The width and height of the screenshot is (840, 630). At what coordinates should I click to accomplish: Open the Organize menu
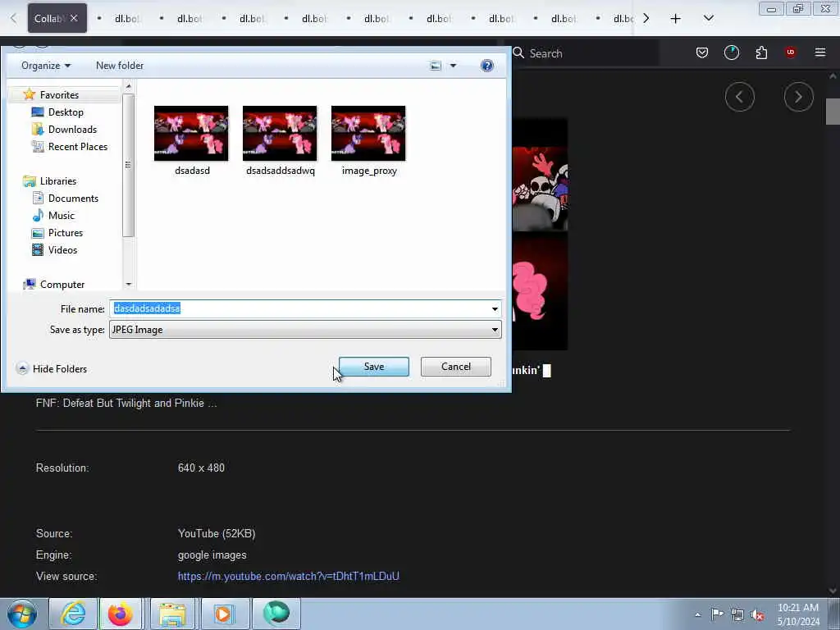pos(46,66)
